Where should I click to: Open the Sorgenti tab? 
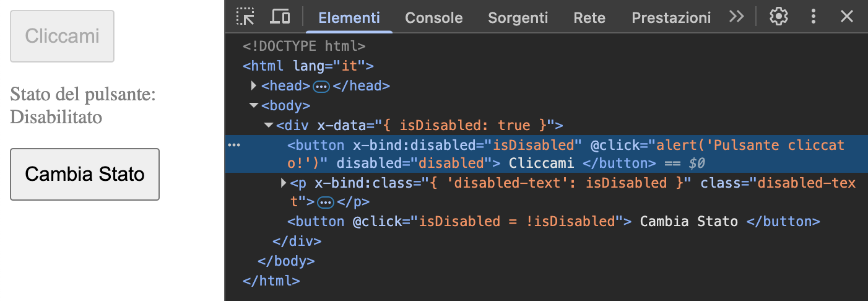click(518, 18)
